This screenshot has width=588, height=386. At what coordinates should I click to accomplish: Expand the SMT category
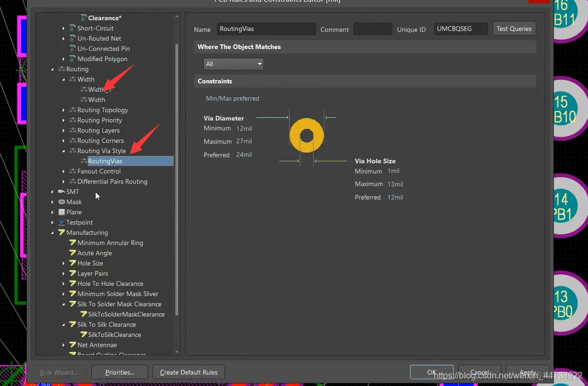52,192
